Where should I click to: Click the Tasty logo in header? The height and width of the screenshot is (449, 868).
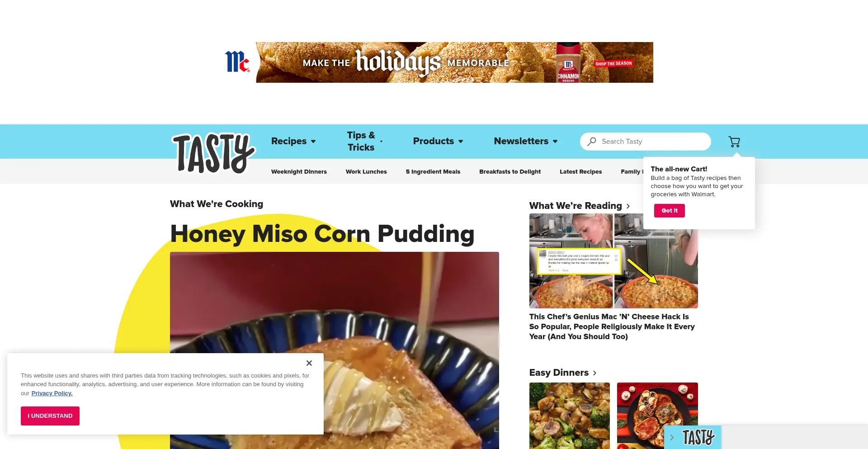(x=214, y=153)
